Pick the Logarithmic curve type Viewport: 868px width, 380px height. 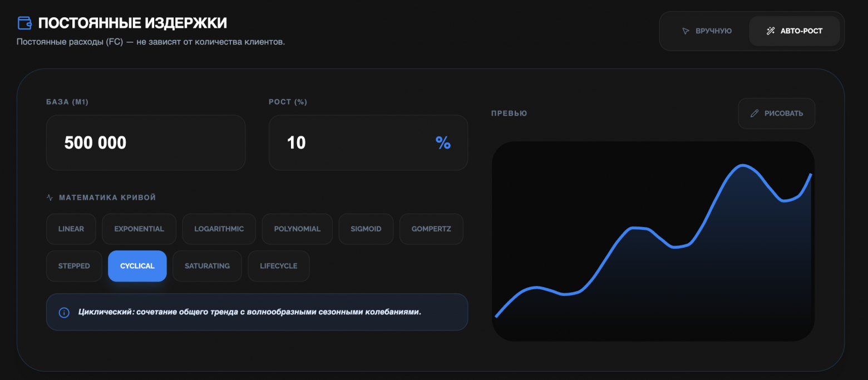219,229
